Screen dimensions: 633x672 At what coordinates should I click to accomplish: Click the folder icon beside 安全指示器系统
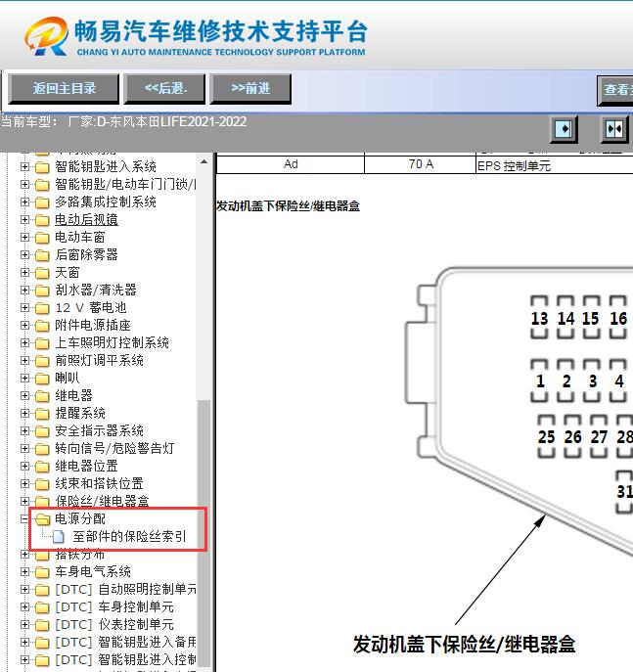coord(42,430)
